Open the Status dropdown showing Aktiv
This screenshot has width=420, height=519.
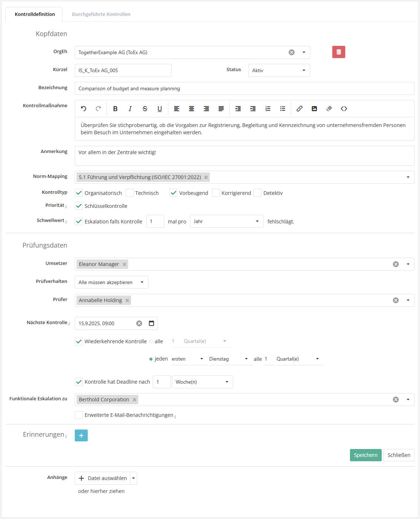coord(279,70)
